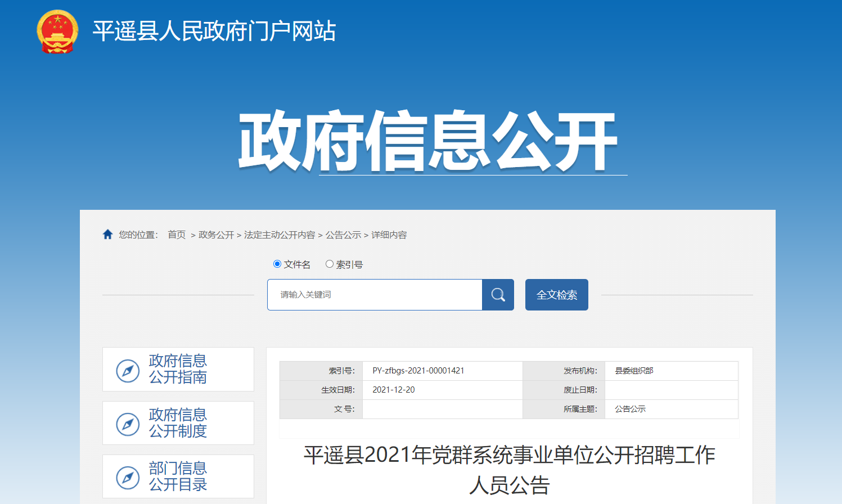Click the 全文检索 button

[557, 295]
